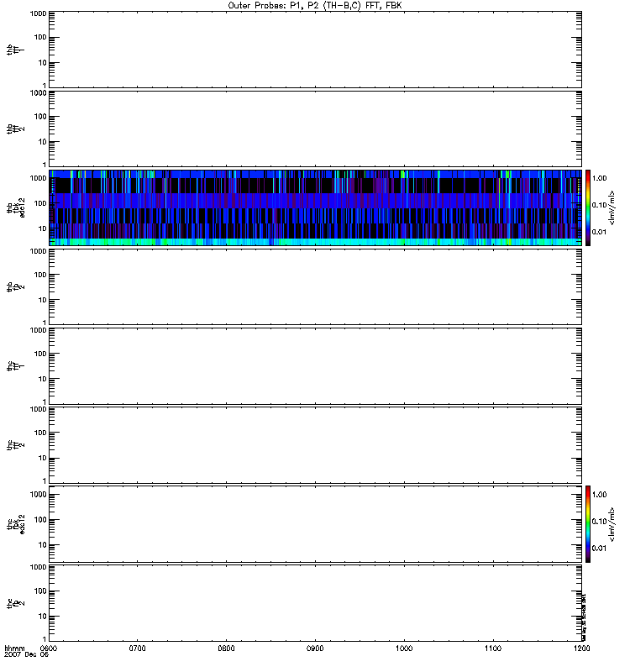Click the '0.01' label on the thc color bar
This screenshot has height=672, width=630.
(599, 549)
